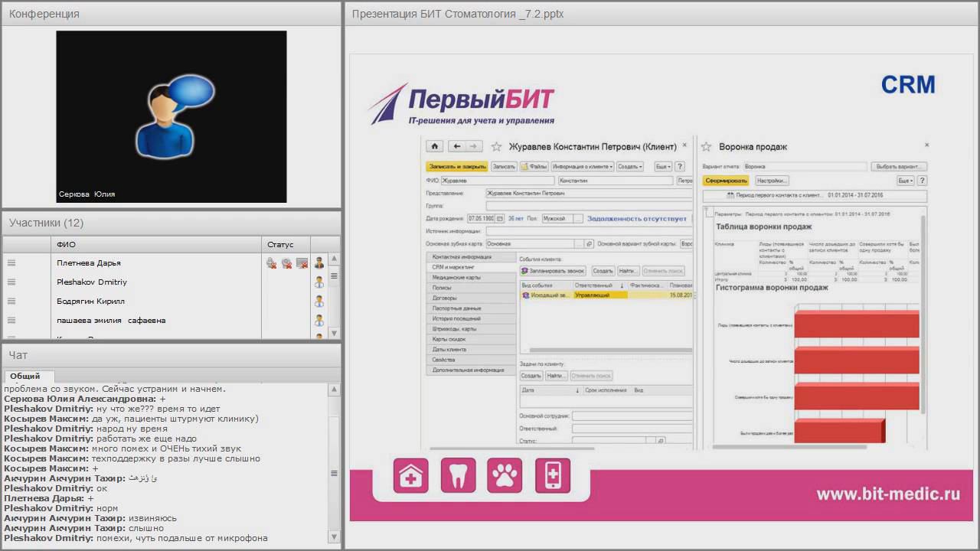Click Найти... under События клиента

click(628, 271)
